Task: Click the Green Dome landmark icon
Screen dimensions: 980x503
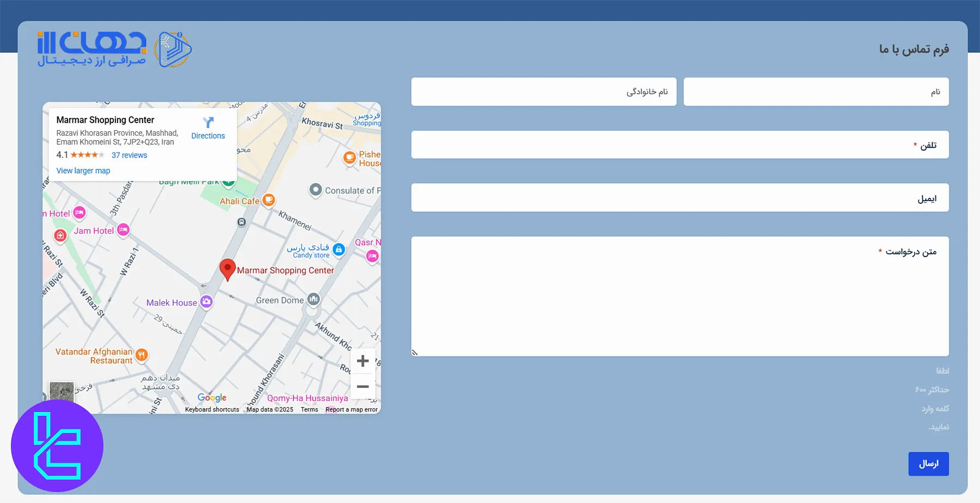Action: (313, 299)
